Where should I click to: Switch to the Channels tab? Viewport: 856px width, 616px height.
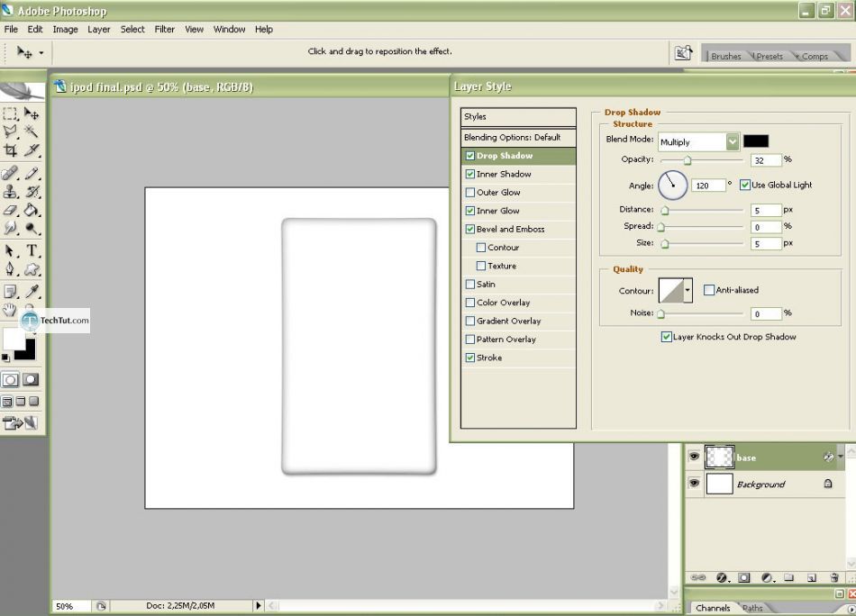[713, 608]
